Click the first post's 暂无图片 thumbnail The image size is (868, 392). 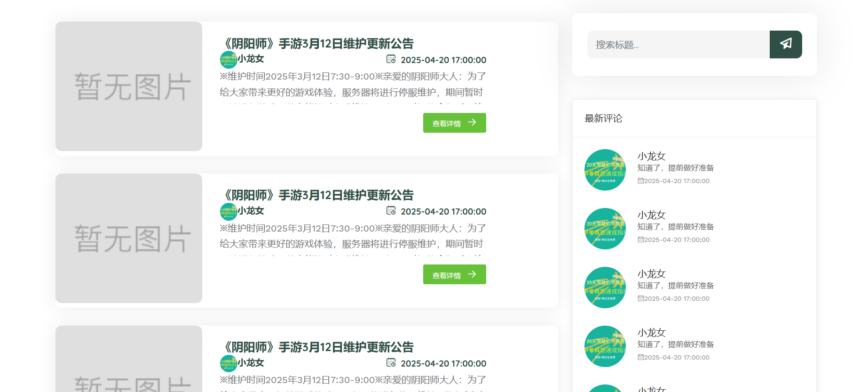click(x=129, y=86)
